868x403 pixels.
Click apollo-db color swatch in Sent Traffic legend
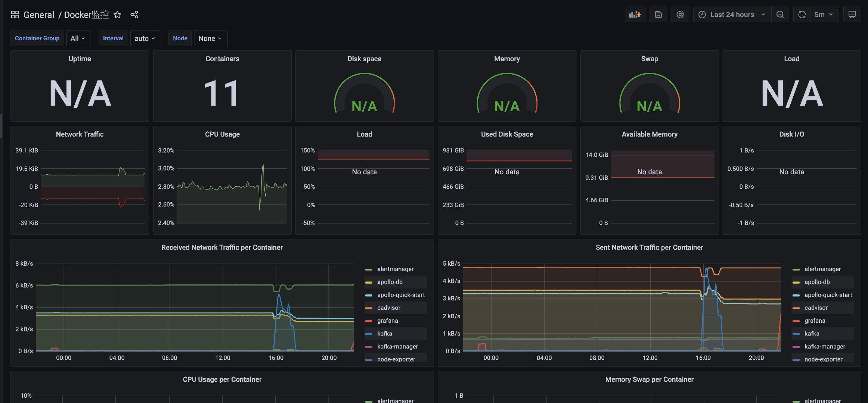pyautogui.click(x=796, y=282)
